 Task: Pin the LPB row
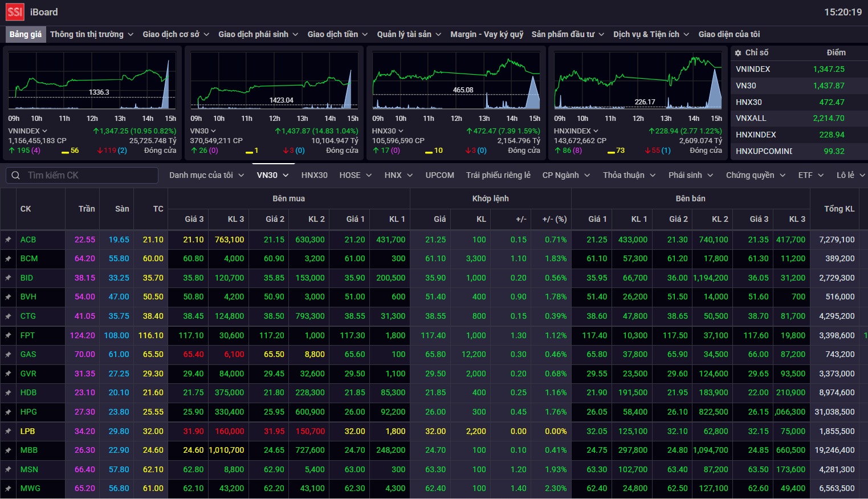point(8,431)
